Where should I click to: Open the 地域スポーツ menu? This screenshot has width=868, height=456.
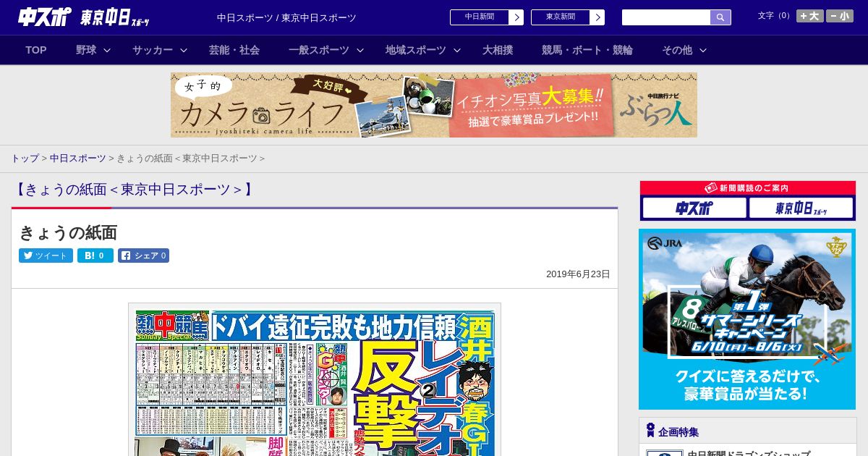coord(416,50)
